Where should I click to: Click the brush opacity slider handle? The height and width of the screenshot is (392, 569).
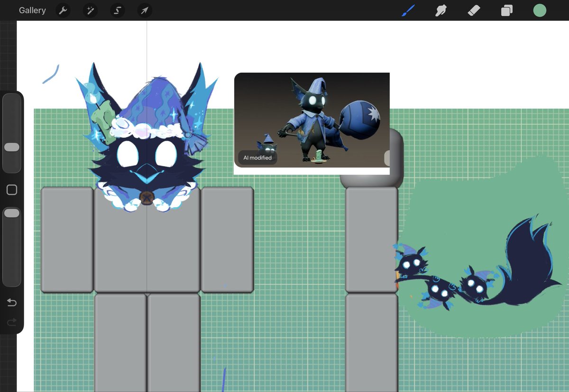coord(12,213)
